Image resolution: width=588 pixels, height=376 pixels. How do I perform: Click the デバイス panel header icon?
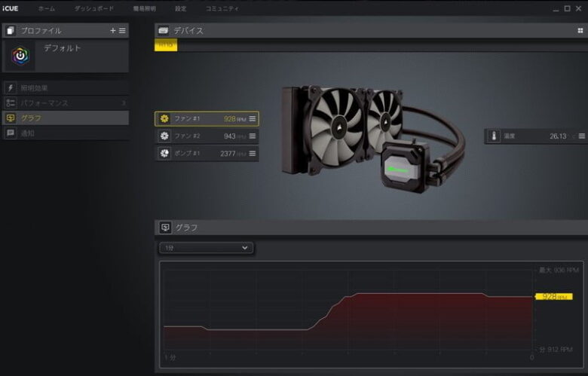point(163,30)
